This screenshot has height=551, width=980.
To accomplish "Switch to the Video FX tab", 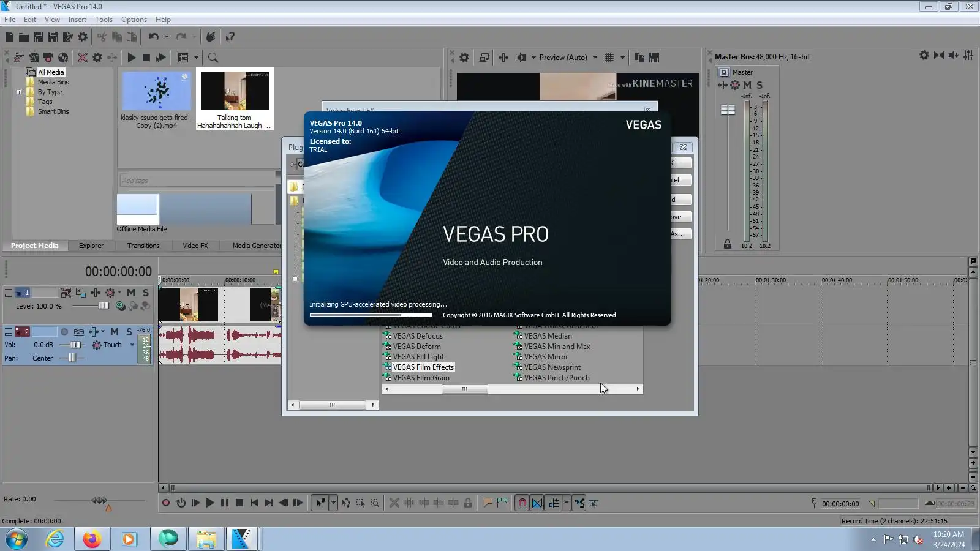I will click(x=195, y=246).
